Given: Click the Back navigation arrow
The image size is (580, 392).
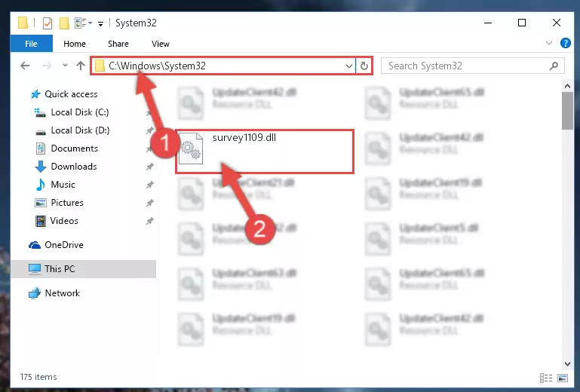Looking at the screenshot, I should point(25,66).
